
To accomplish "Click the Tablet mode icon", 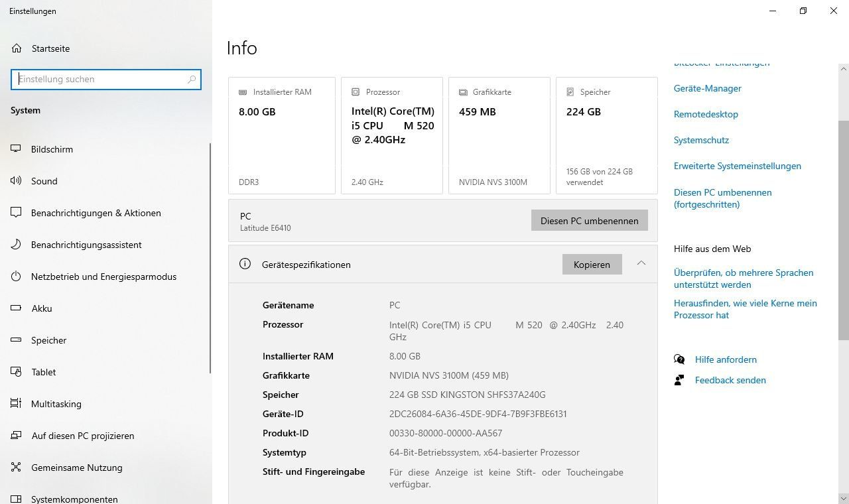I will [x=17, y=372].
